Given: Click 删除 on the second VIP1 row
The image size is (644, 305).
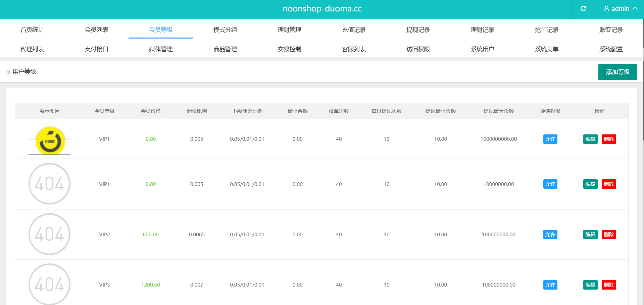Looking at the screenshot, I should (x=608, y=184).
